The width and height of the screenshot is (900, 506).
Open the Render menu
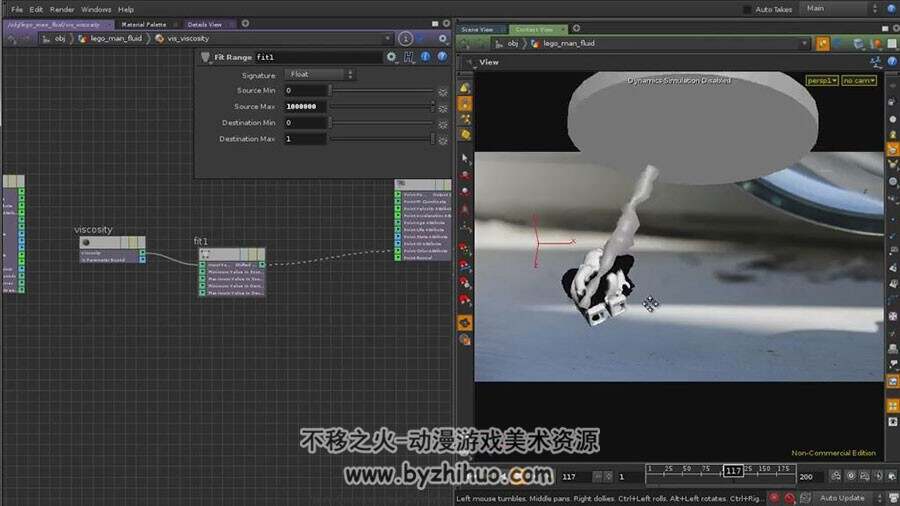point(62,9)
